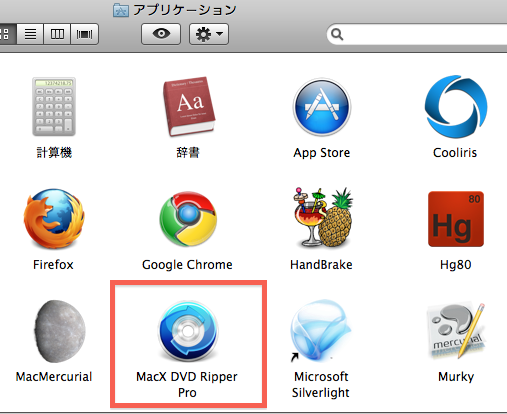
Task: Click the アプリケーション folder title icon
Action: [x=121, y=10]
